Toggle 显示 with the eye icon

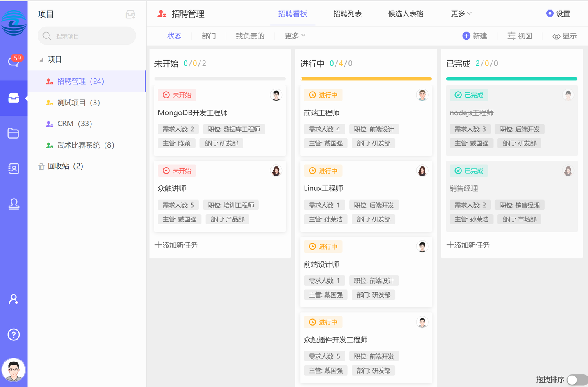point(564,36)
